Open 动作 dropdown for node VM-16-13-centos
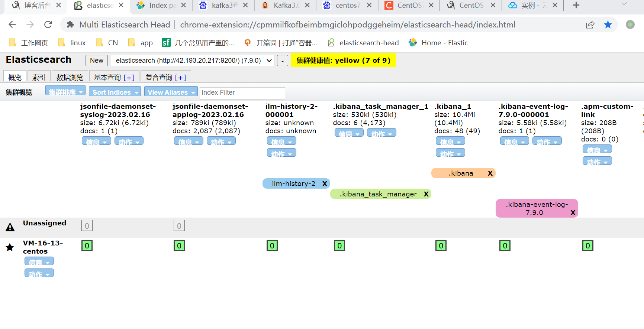The width and height of the screenshot is (644, 329). pyautogui.click(x=39, y=274)
